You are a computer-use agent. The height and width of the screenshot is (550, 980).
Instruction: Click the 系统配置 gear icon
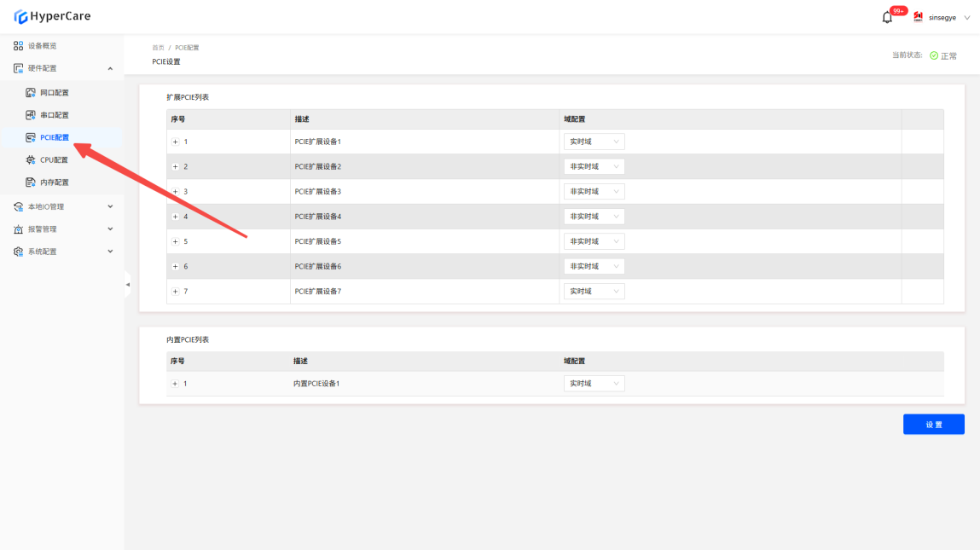tap(18, 252)
